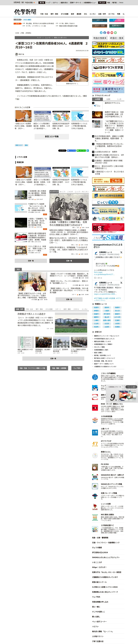The width and height of the screenshot is (138, 644).
Task: Click the ウェブ号外 button near bottom
Action: point(77,368)
